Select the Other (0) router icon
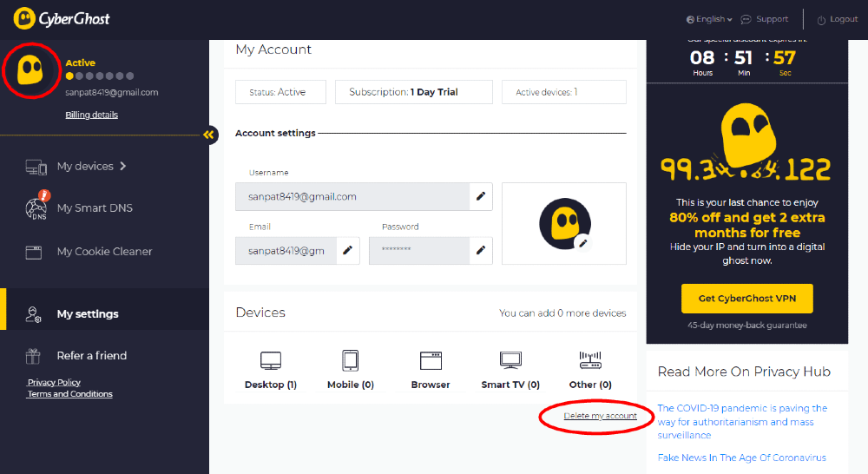 pos(590,360)
